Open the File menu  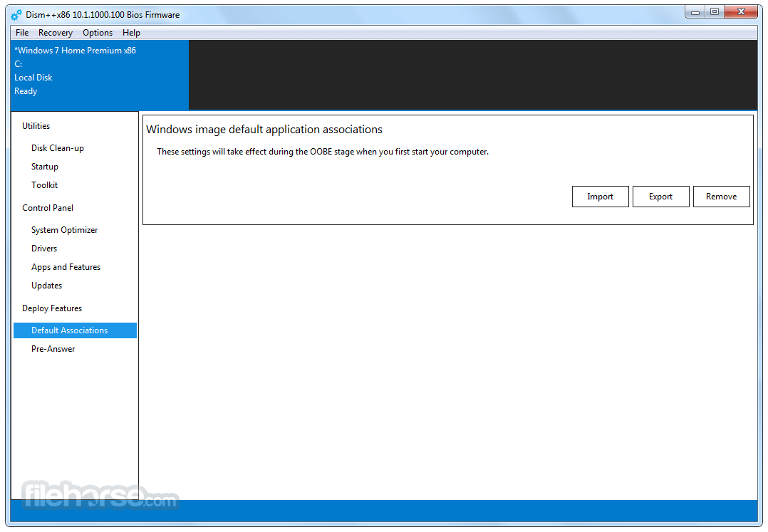(x=22, y=33)
